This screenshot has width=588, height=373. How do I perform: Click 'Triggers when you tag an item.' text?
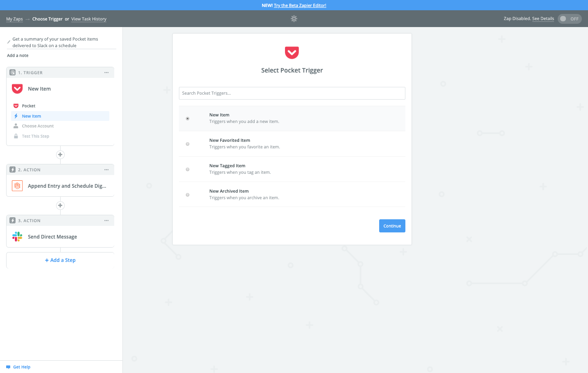coord(240,173)
